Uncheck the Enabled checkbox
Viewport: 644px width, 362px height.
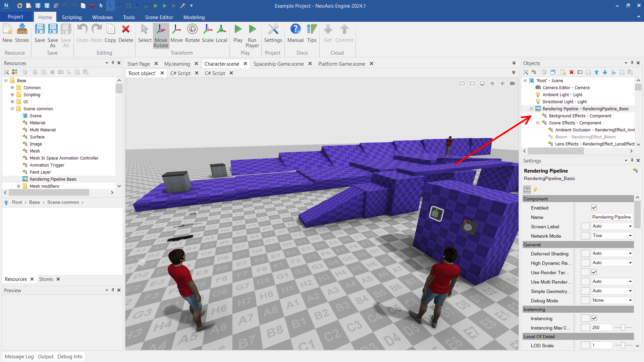click(594, 208)
